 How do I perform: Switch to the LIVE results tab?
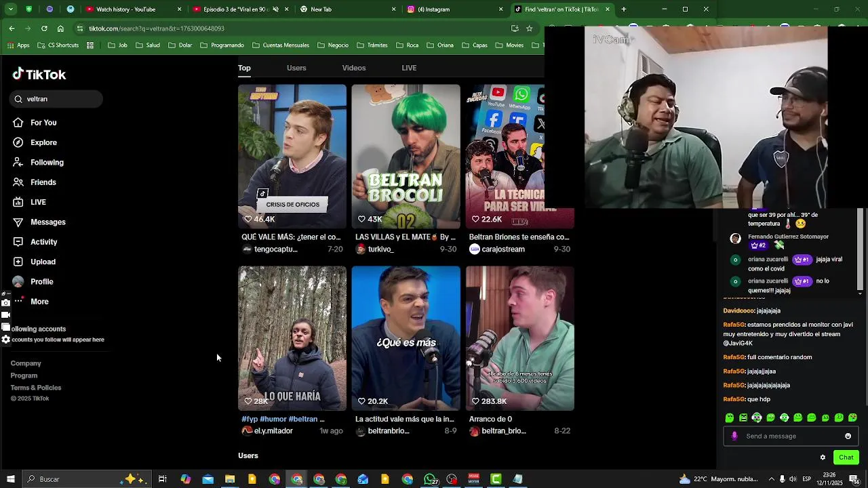pyautogui.click(x=409, y=68)
